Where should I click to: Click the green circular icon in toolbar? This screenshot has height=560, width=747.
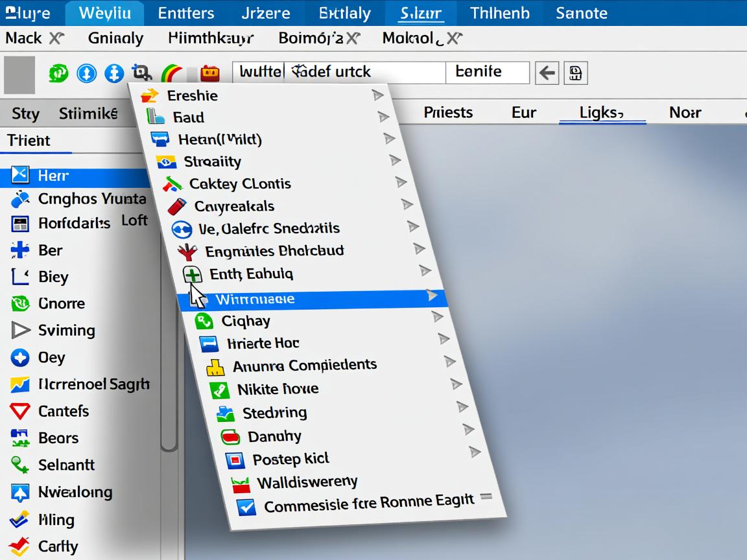pos(58,73)
